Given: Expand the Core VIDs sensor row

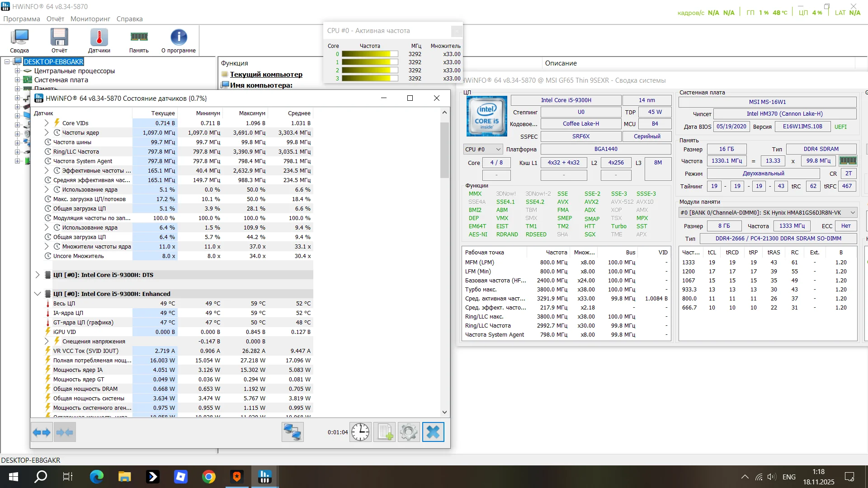Looking at the screenshot, I should point(47,123).
